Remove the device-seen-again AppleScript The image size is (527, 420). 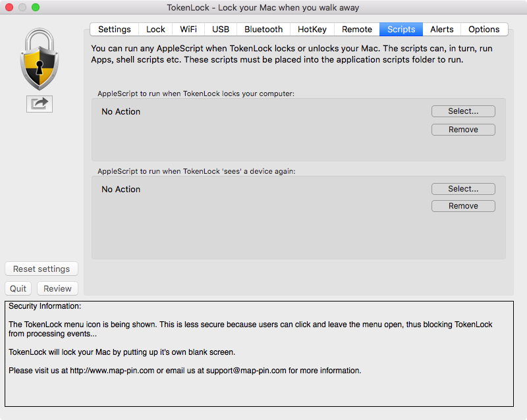463,206
